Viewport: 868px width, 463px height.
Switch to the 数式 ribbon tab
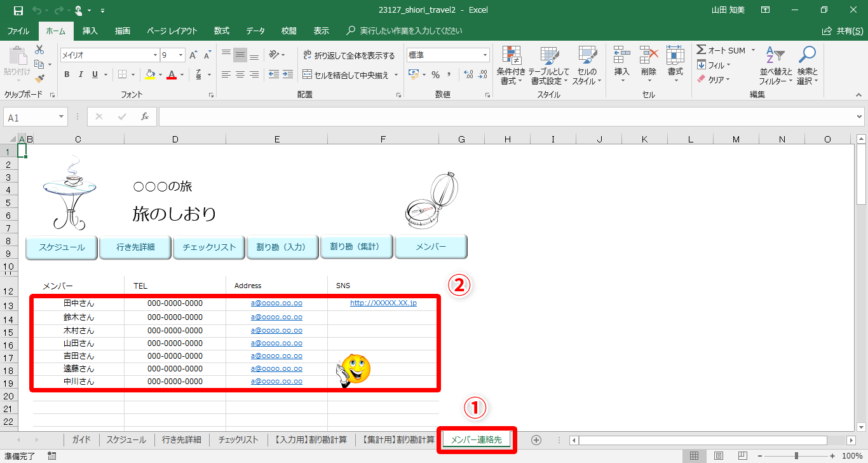(222, 31)
